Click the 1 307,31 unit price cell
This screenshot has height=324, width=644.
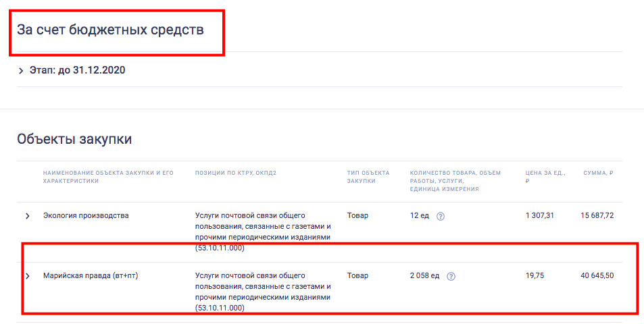540,215
